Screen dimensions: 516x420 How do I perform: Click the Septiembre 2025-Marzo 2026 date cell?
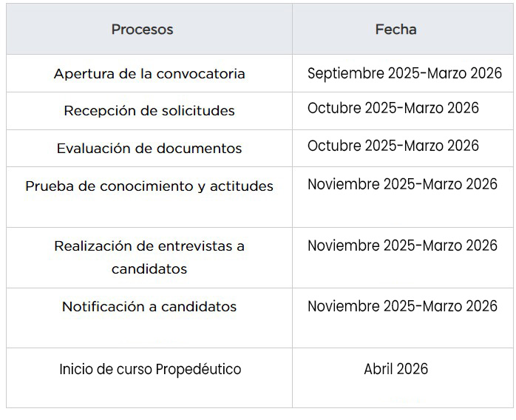pos(402,73)
